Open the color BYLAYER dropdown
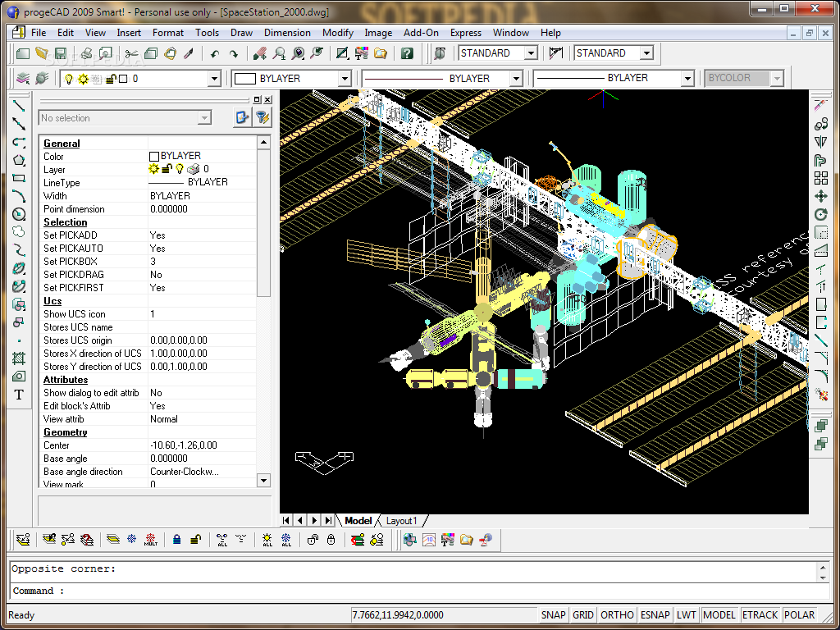 (345, 79)
